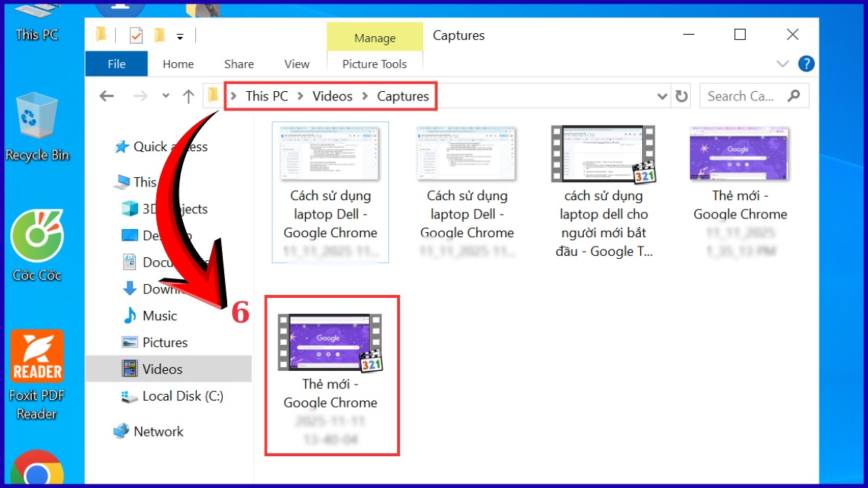Screen dimensions: 868x488
Task: Click Captures in the address breadcrumb
Action: coord(403,96)
